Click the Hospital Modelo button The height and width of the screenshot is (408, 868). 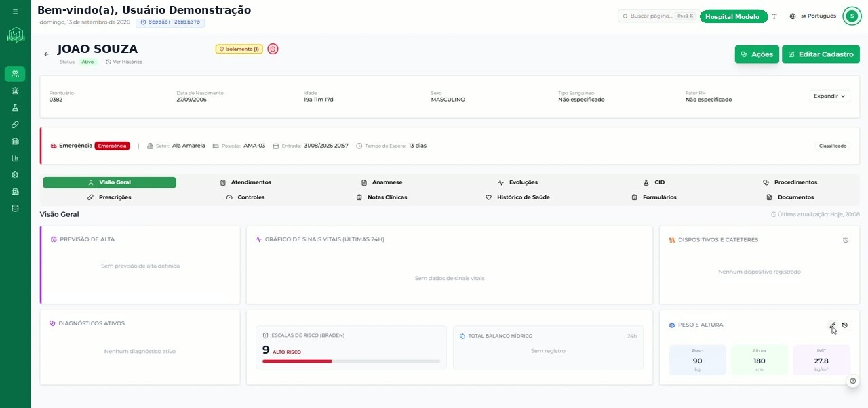point(734,16)
